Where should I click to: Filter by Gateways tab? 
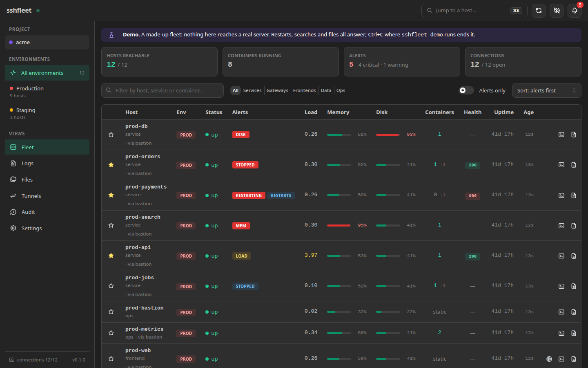point(277,90)
